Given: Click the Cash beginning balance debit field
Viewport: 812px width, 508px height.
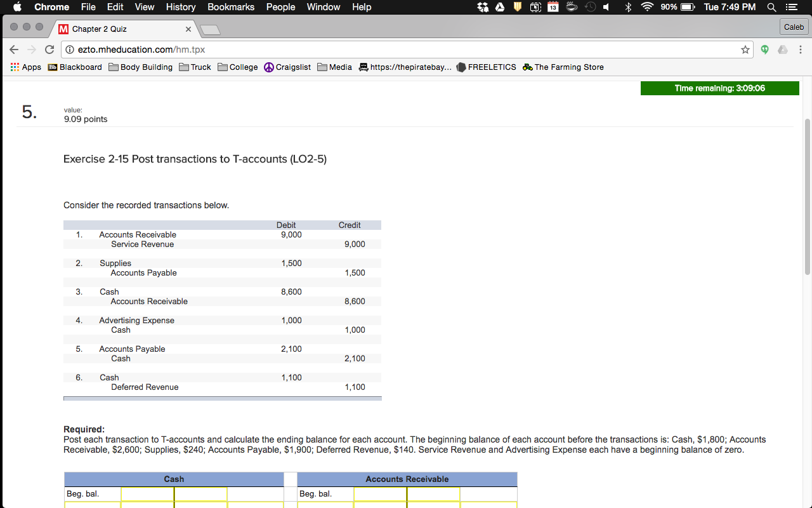Looking at the screenshot, I should coord(147,494).
